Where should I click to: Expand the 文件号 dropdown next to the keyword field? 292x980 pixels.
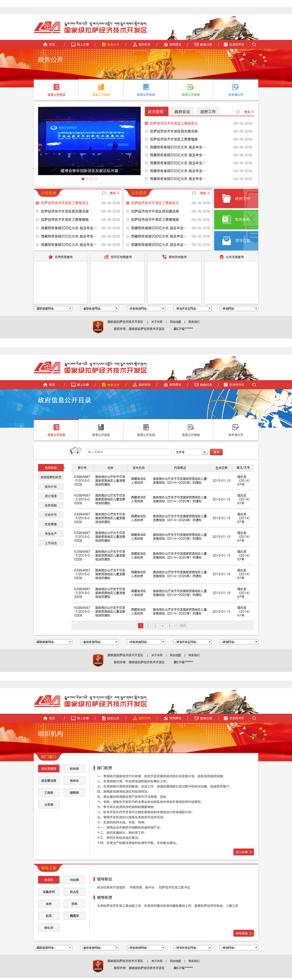coord(205,452)
